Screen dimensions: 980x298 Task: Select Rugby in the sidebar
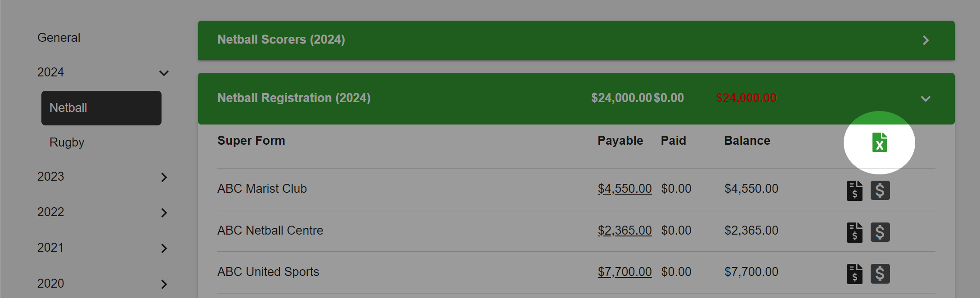click(67, 142)
